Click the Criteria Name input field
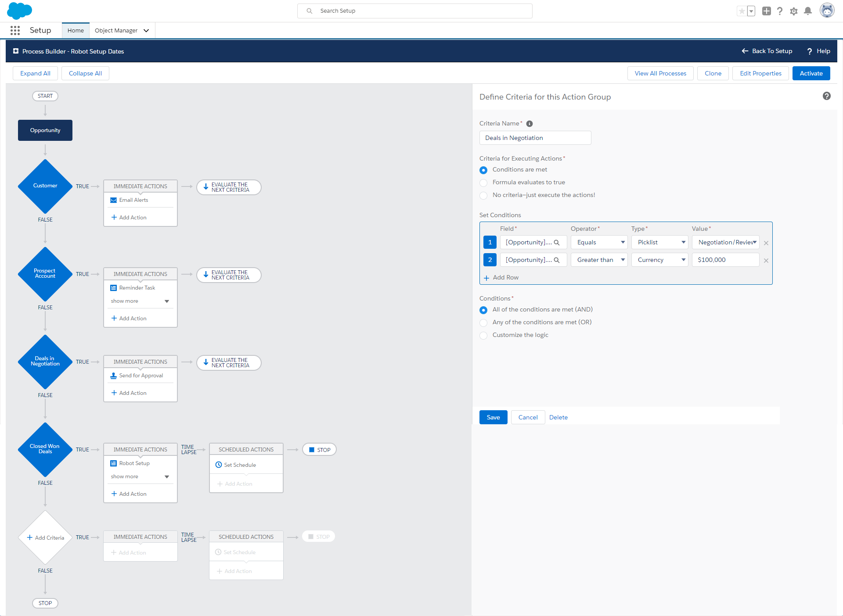This screenshot has height=616, width=843. coord(535,138)
